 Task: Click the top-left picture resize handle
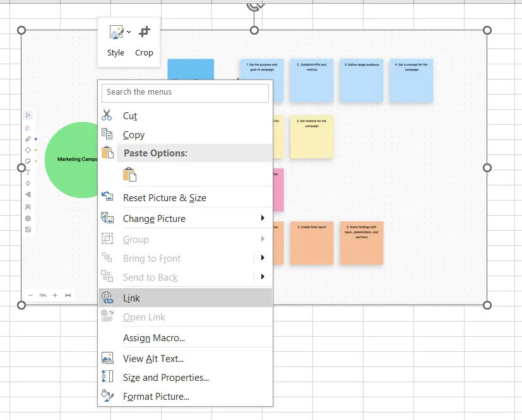coord(21,30)
